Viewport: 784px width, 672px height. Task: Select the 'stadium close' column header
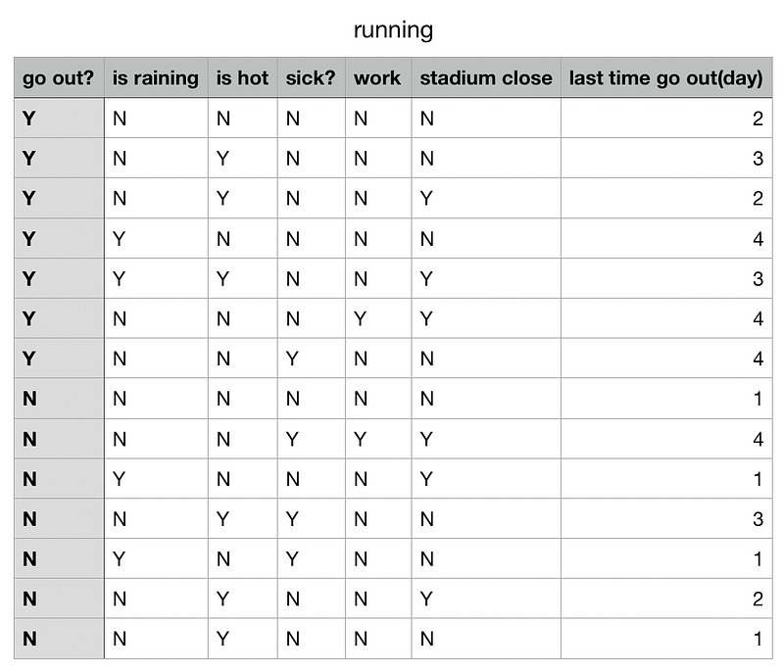[x=486, y=78]
